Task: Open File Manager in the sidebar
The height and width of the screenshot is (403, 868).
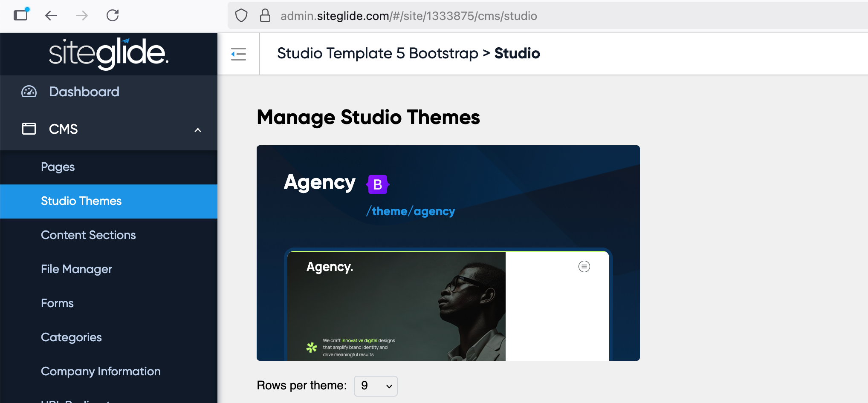Action: (76, 269)
